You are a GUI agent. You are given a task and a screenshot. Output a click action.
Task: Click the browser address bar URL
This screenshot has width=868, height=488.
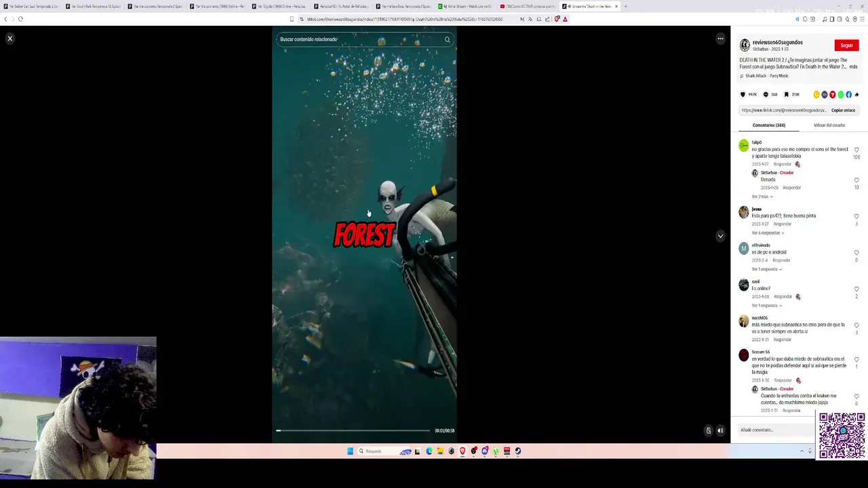405,19
